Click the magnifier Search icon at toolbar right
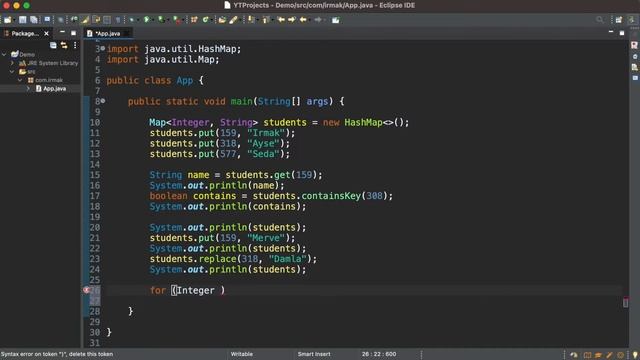Viewport: 640px width, 360px height. click(599, 20)
